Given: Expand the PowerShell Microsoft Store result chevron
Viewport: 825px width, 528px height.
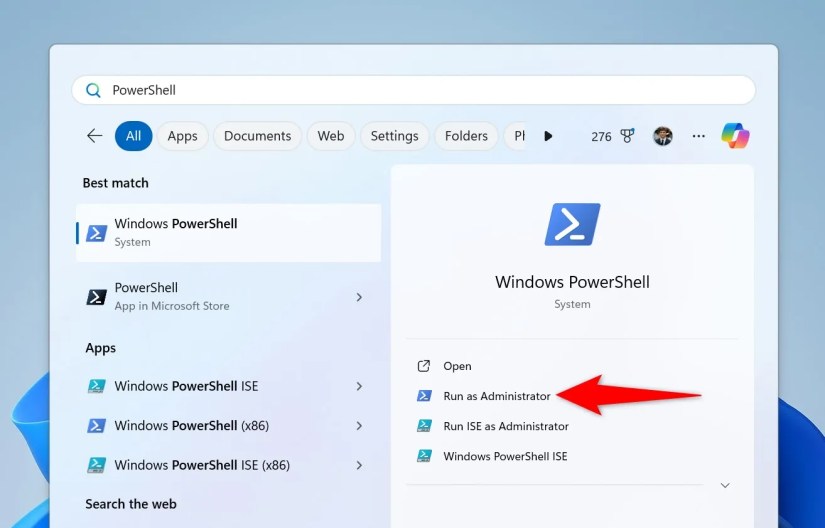Looking at the screenshot, I should click(359, 297).
